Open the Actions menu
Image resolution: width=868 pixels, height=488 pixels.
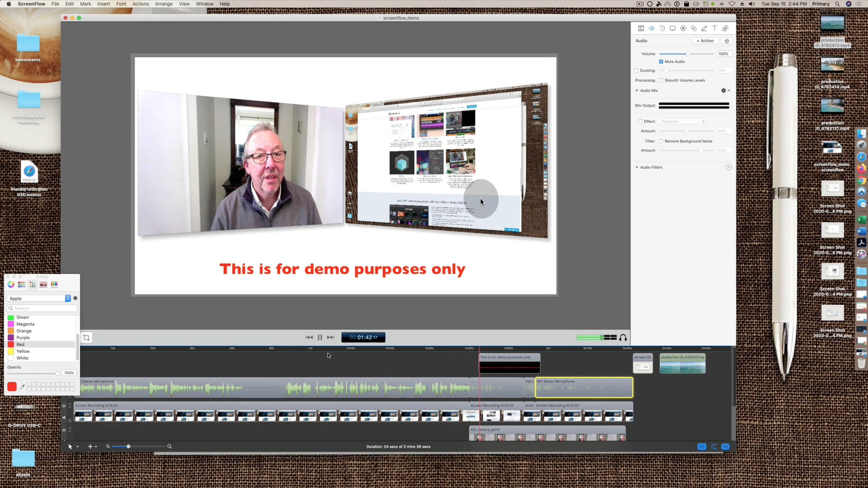pos(140,4)
